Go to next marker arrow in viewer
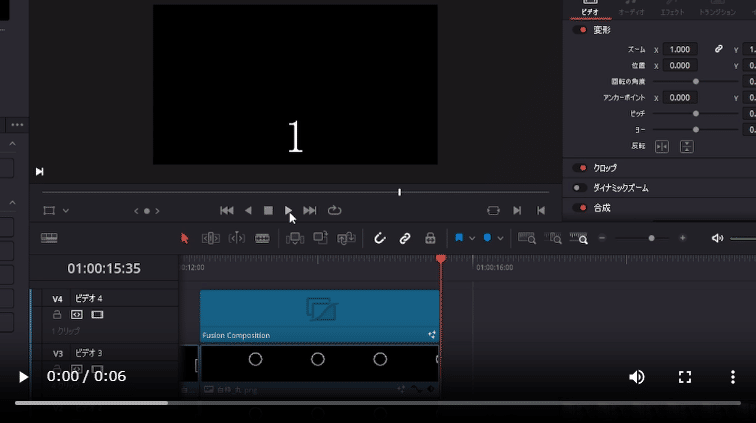Image resolution: width=756 pixels, height=423 pixels. click(x=157, y=211)
